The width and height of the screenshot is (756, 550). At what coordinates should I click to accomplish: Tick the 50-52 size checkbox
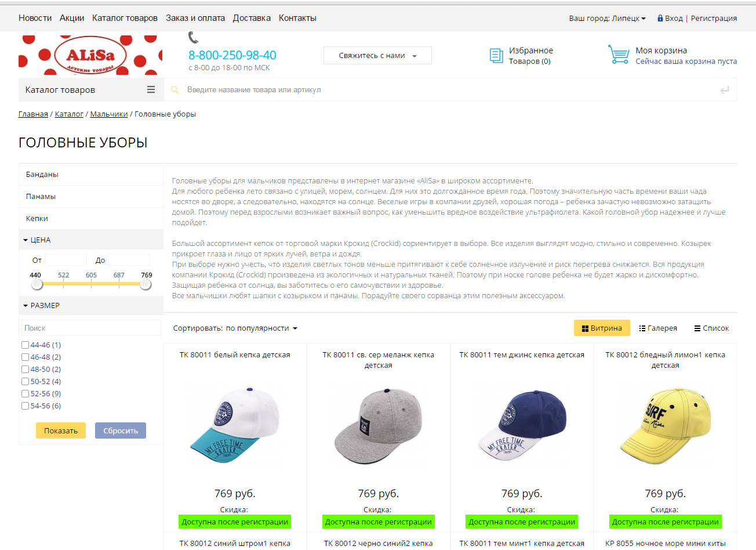[25, 381]
